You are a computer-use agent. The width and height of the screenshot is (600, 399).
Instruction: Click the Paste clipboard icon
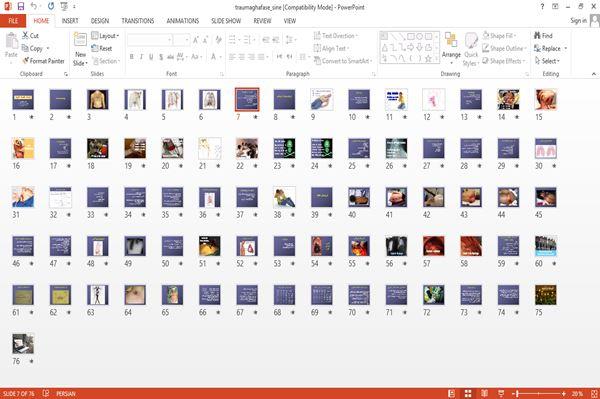(11, 42)
